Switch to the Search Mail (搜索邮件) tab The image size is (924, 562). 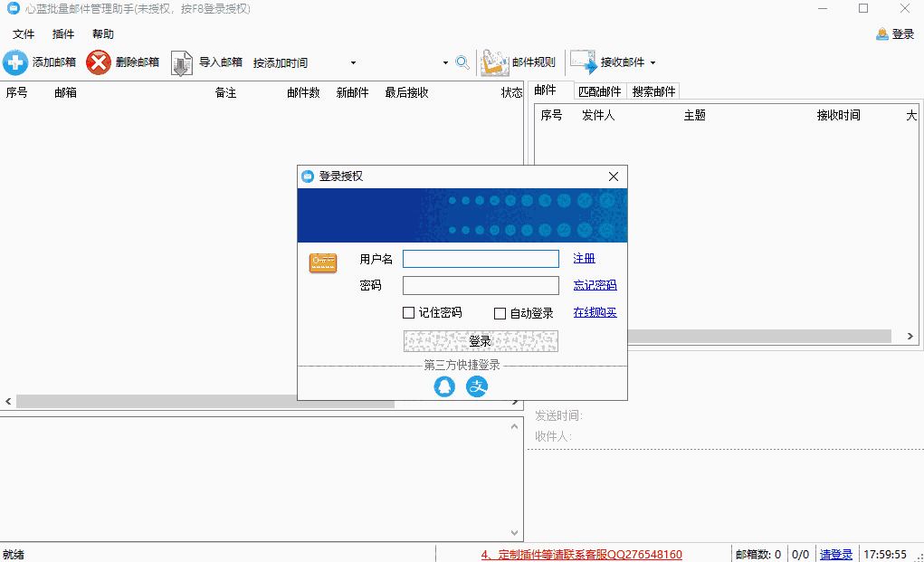coord(653,91)
